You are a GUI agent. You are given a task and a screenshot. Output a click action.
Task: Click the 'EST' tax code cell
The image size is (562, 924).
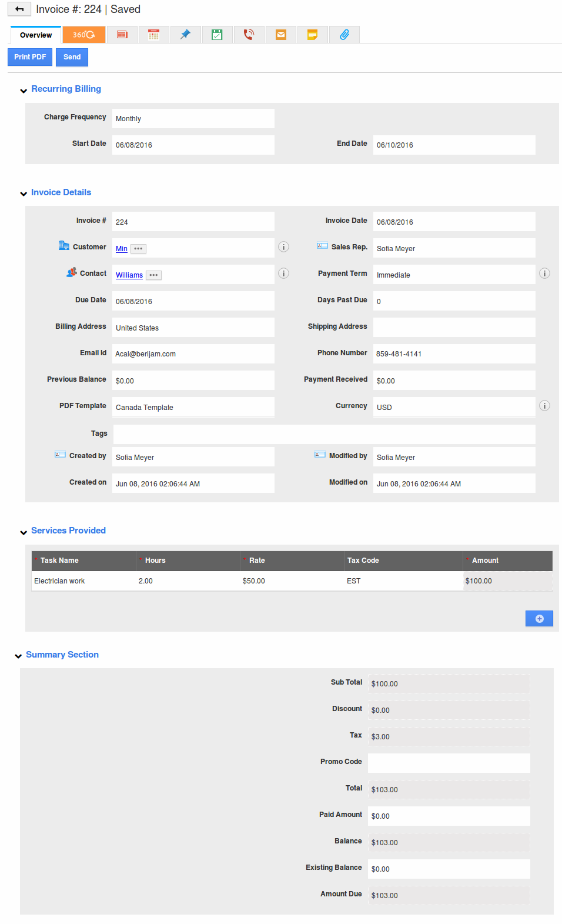[404, 581]
